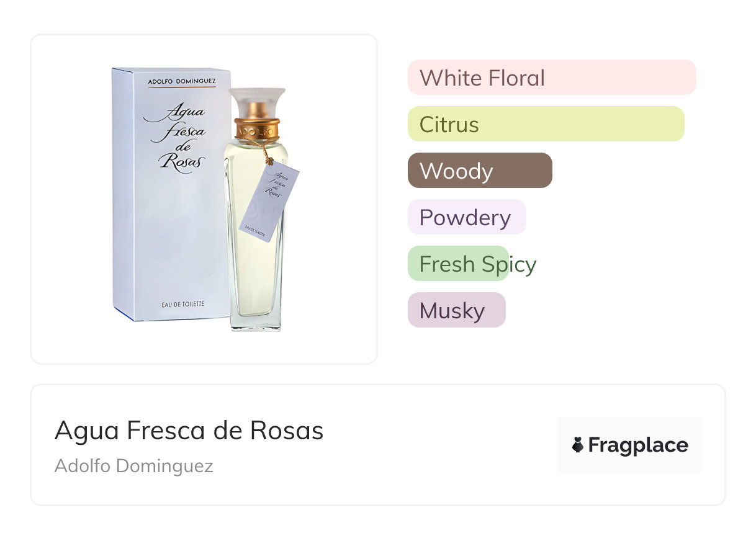Select the White Floral accord bar

click(x=551, y=78)
